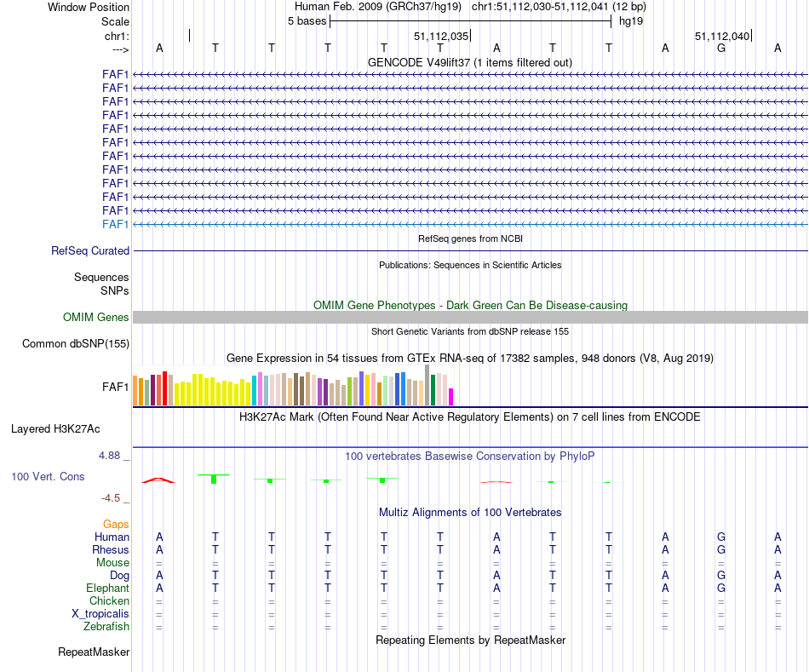Click the G base in the Dog alignment row
The width and height of the screenshot is (809, 672).
coord(721,575)
